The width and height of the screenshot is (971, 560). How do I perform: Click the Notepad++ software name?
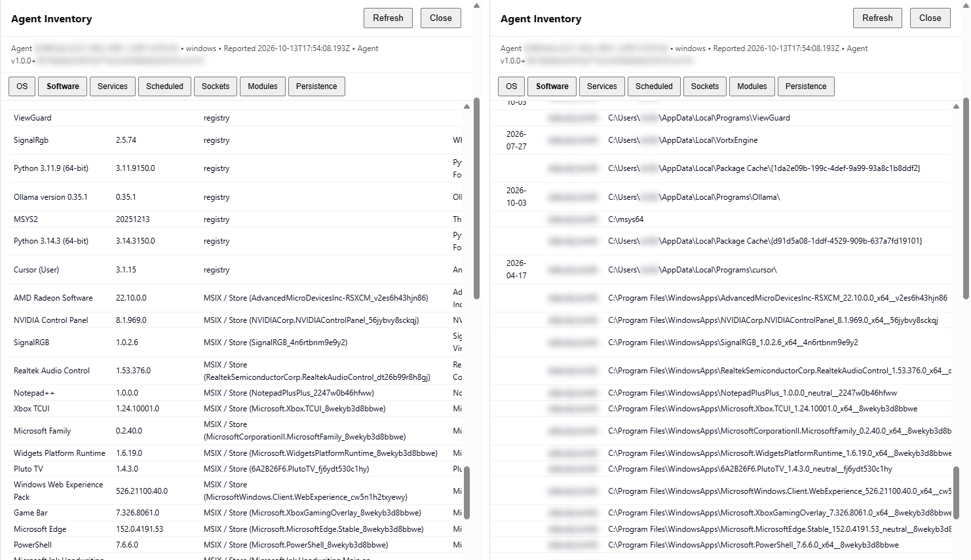34,393
